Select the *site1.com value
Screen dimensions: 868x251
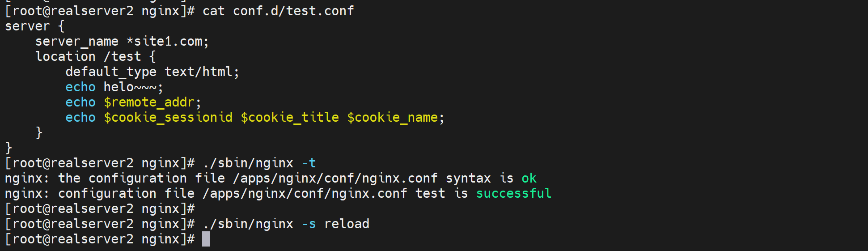[x=167, y=41]
